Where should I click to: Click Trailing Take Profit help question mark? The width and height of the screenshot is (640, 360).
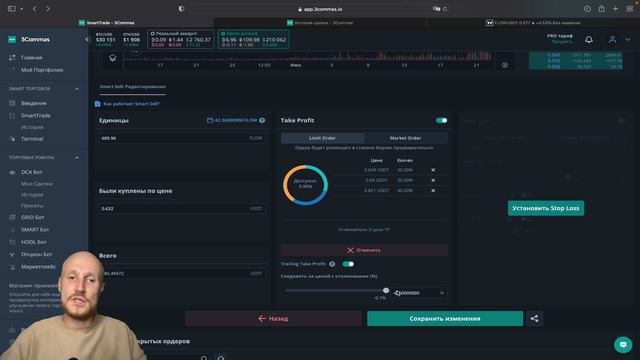[332, 264]
